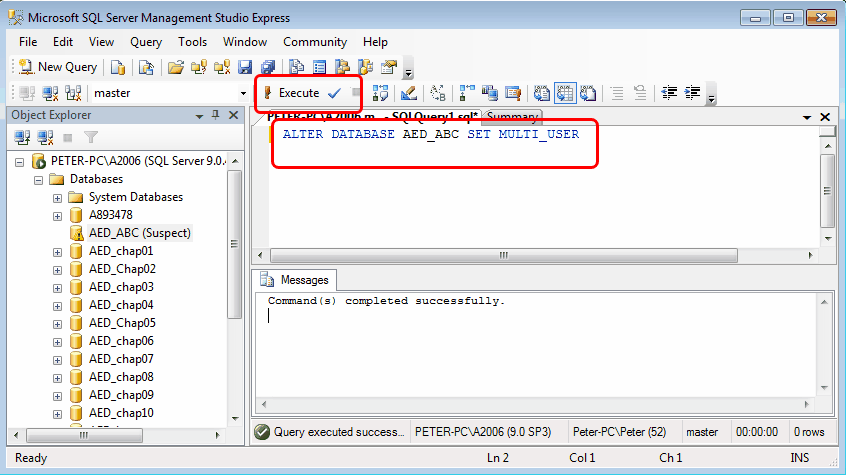Expand the AED_Chap05 database node

(57, 324)
